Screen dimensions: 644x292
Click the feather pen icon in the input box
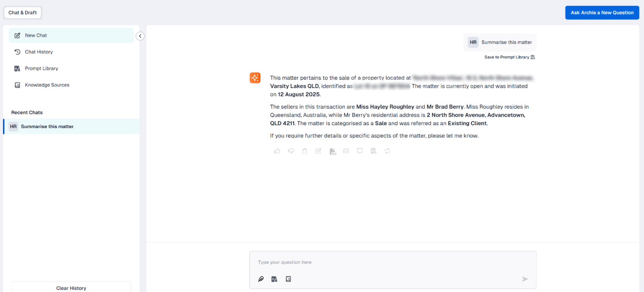pyautogui.click(x=261, y=279)
